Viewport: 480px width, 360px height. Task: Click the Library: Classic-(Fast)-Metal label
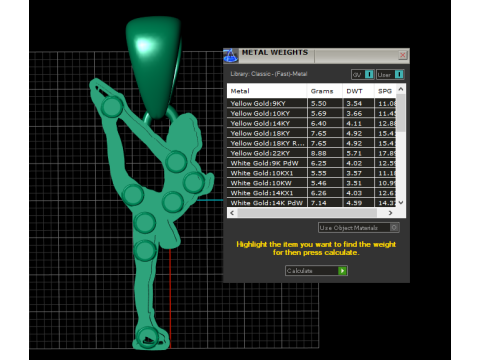(x=269, y=74)
